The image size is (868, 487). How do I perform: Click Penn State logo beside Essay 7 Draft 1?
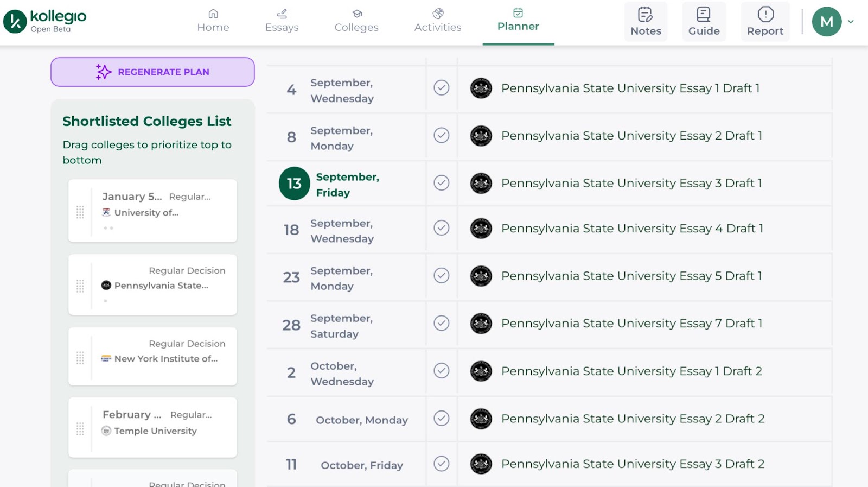tap(481, 324)
